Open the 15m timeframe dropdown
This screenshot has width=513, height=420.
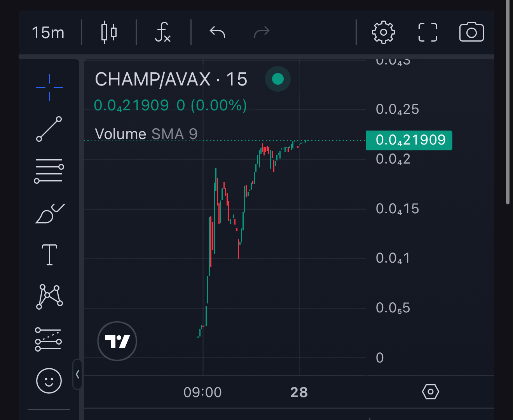48,33
